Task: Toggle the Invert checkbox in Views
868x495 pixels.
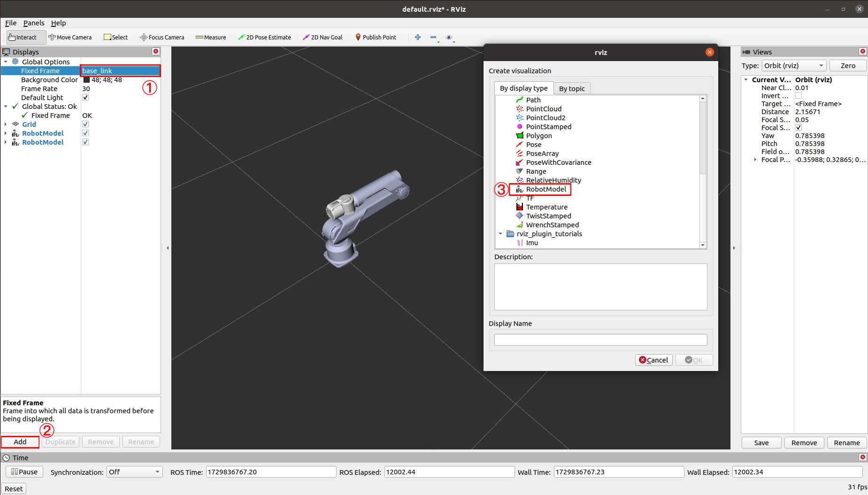Action: (799, 96)
